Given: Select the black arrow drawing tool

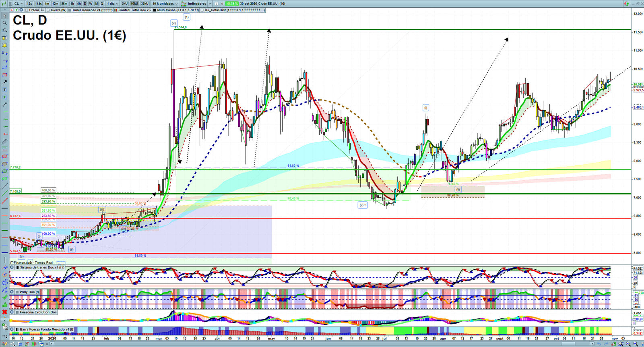Looking at the screenshot, I should 4,82.
